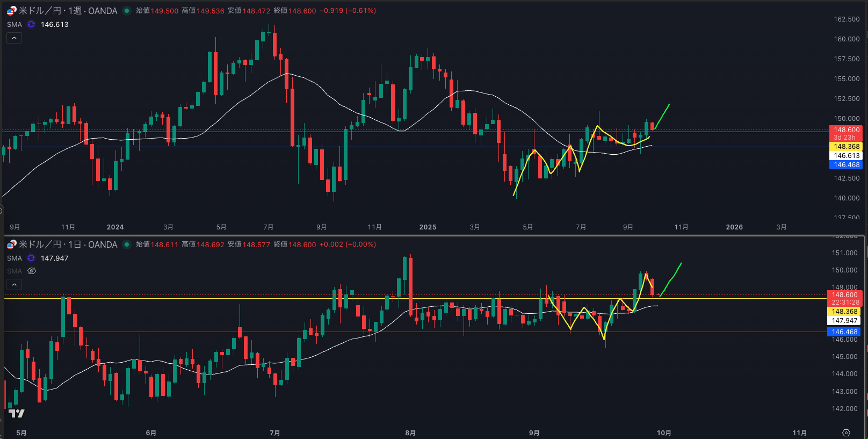Collapse the daily chart indicator legend

pyautogui.click(x=14, y=285)
